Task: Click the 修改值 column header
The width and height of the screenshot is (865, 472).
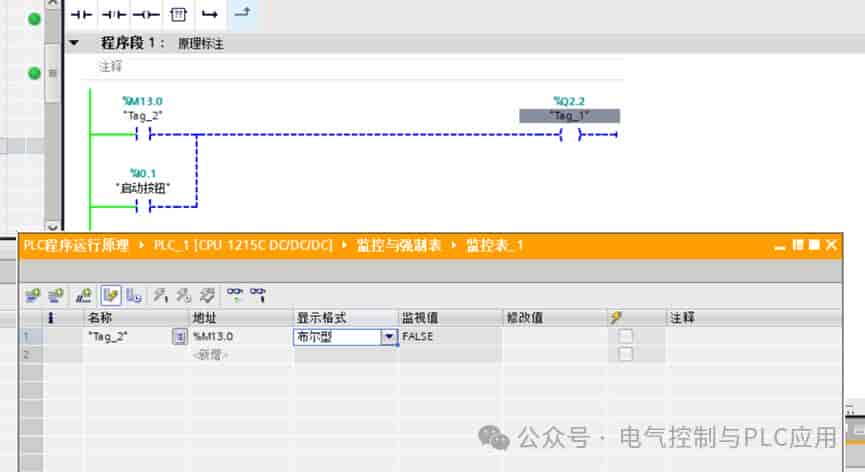Action: [x=555, y=318]
